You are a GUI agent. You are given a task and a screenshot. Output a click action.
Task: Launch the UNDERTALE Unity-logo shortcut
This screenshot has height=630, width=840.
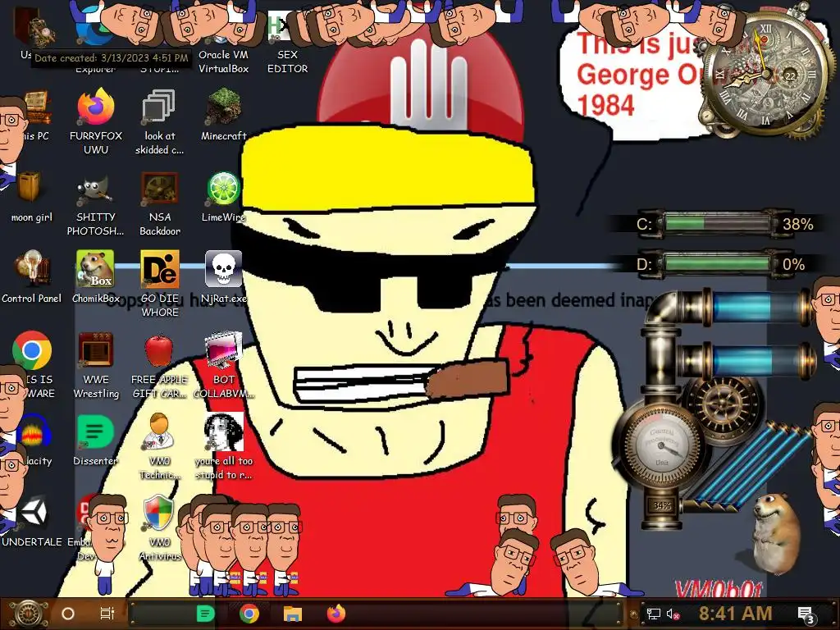32,521
